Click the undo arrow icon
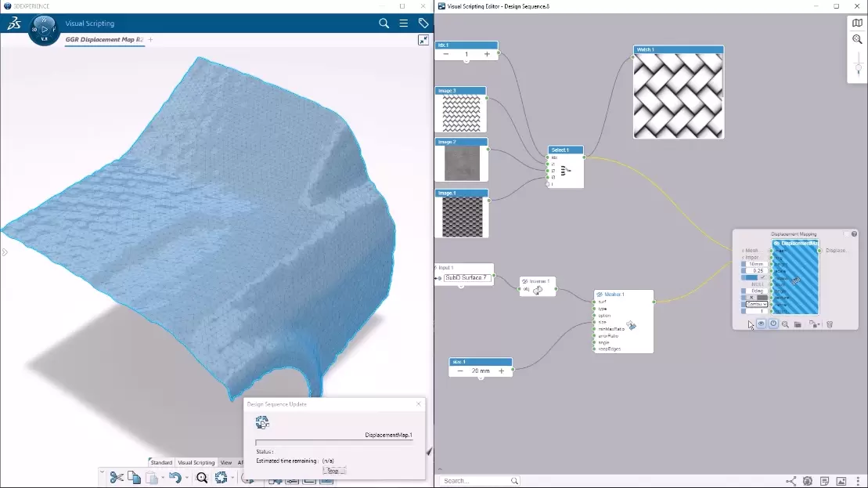Viewport: 868px width, 488px height. [x=175, y=477]
